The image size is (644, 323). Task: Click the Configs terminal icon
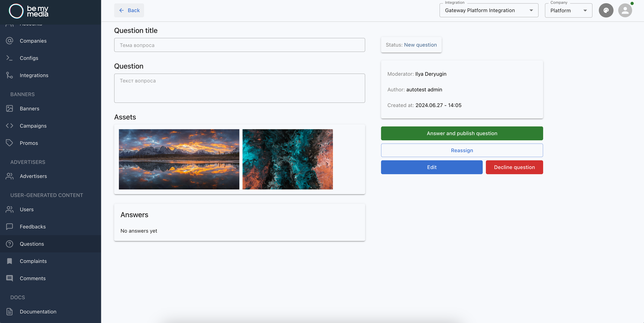click(10, 58)
